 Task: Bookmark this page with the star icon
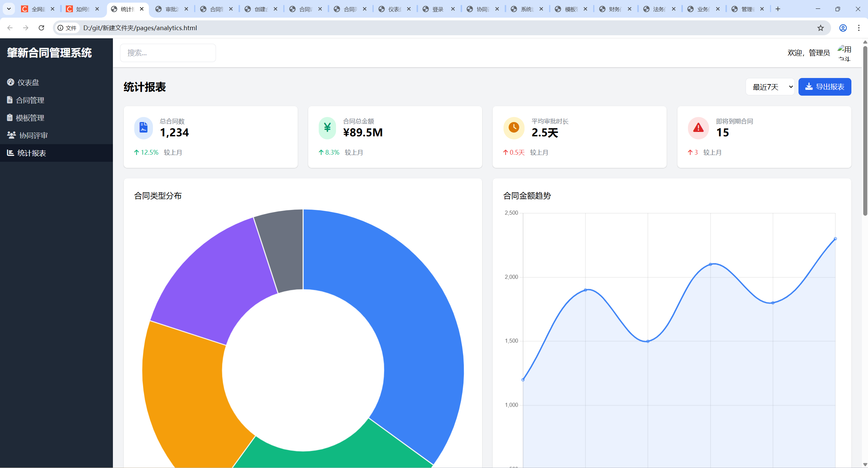click(x=820, y=28)
